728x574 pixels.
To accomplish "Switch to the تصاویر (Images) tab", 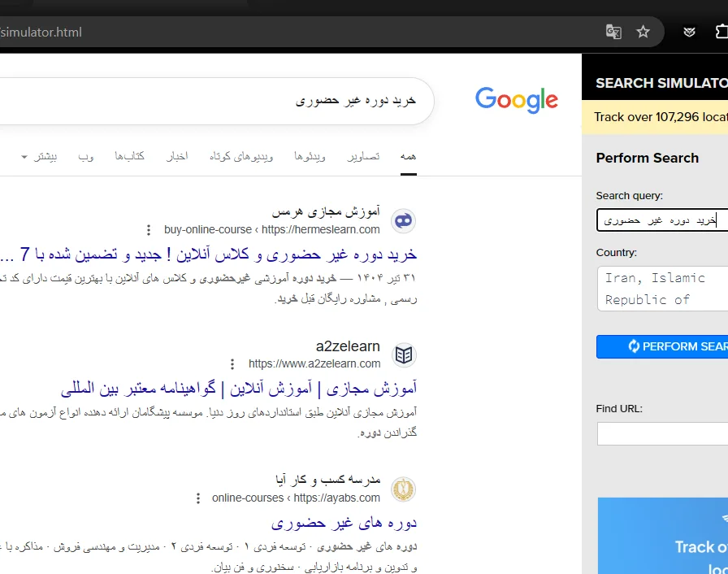I will [x=363, y=156].
